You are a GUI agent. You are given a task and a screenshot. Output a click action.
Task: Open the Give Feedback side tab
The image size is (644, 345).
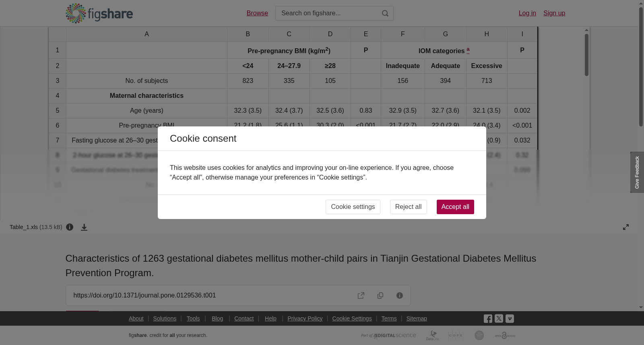tap(637, 172)
